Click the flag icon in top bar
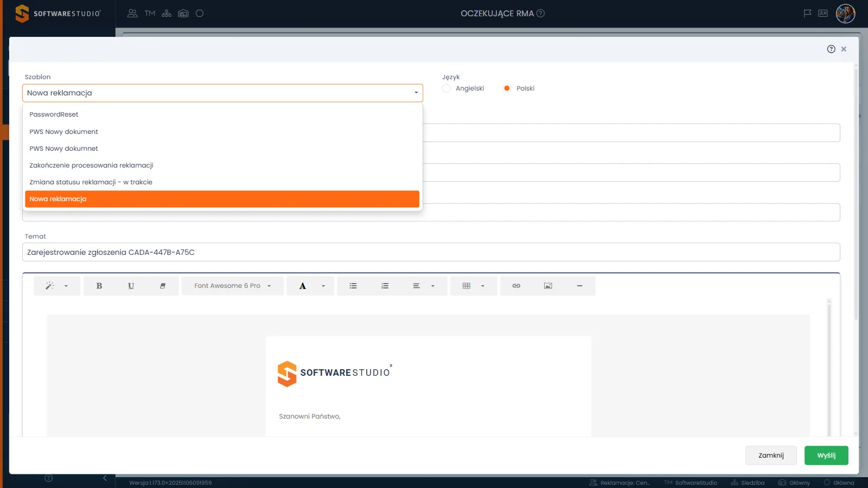Image resolution: width=868 pixels, height=488 pixels. (x=807, y=14)
